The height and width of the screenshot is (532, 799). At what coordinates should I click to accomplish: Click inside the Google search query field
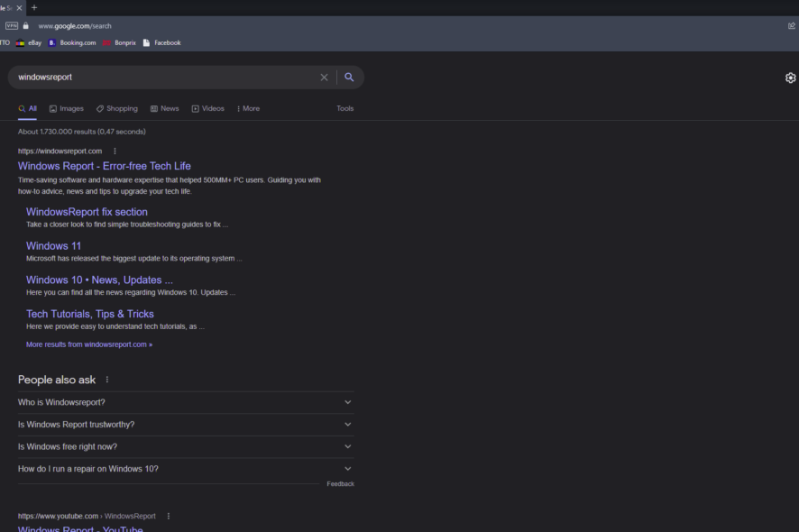(x=166, y=78)
